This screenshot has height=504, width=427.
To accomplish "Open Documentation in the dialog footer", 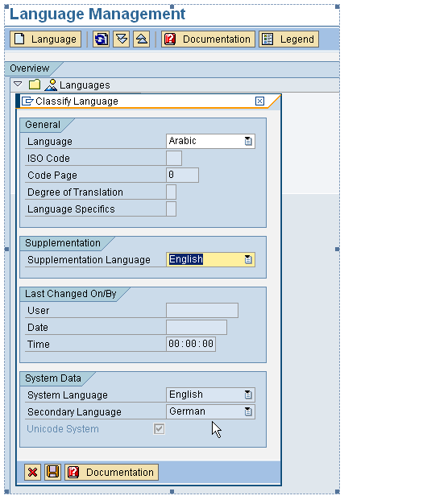I will (x=111, y=472).
